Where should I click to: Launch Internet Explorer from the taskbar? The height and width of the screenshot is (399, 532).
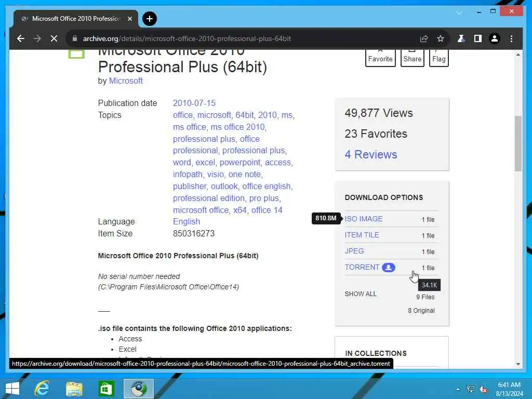point(42,389)
